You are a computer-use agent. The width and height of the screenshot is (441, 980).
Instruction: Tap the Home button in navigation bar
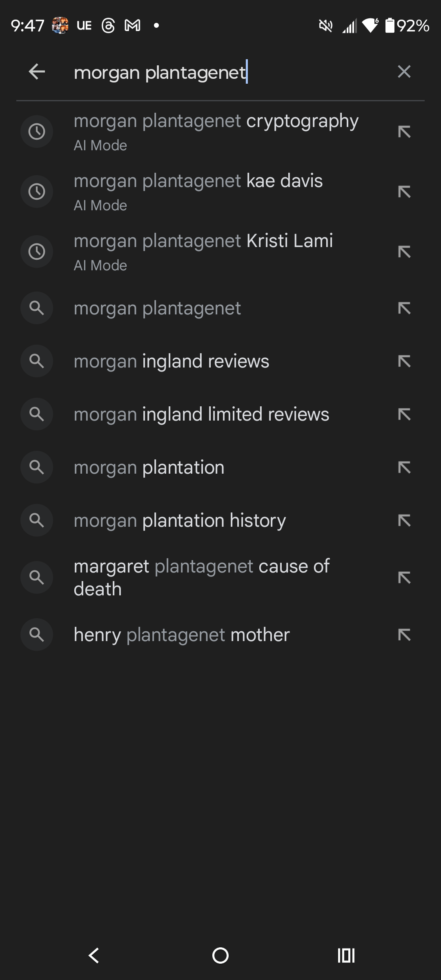click(220, 955)
